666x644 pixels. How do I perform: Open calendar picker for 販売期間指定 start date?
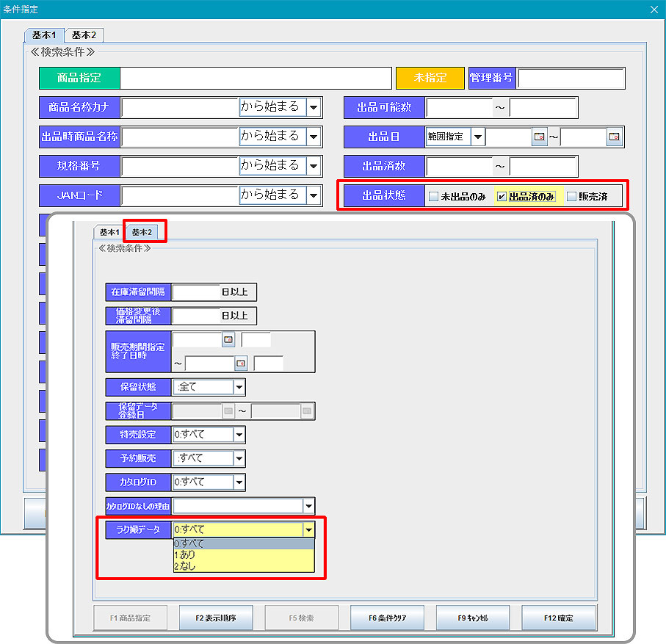click(x=228, y=340)
